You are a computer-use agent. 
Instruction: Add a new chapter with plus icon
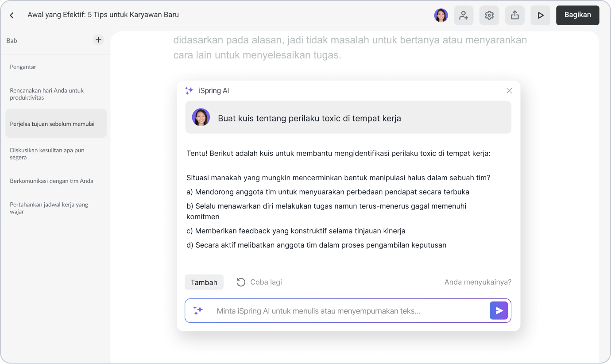[x=98, y=39]
